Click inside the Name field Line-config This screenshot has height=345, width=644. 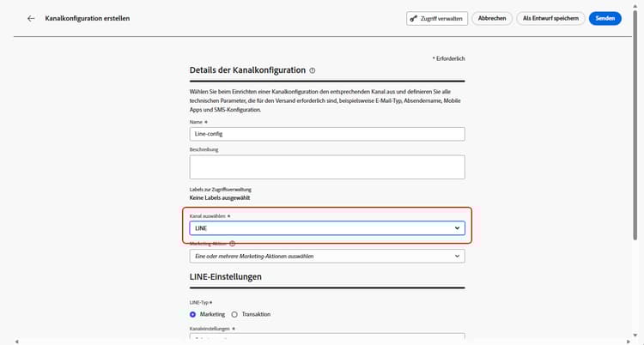[327, 134]
